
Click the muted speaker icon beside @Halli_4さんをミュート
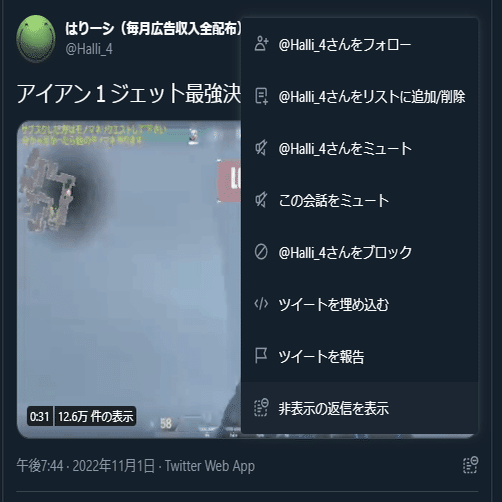point(261,148)
